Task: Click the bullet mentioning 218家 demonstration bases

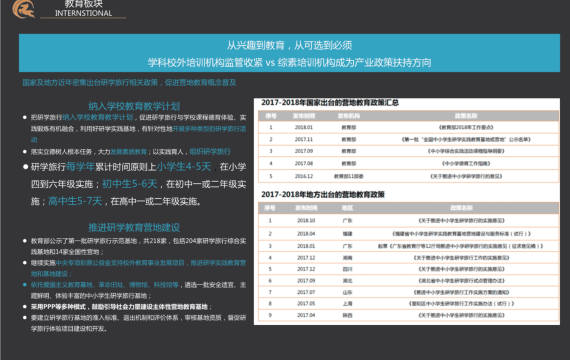Action: tap(138, 246)
